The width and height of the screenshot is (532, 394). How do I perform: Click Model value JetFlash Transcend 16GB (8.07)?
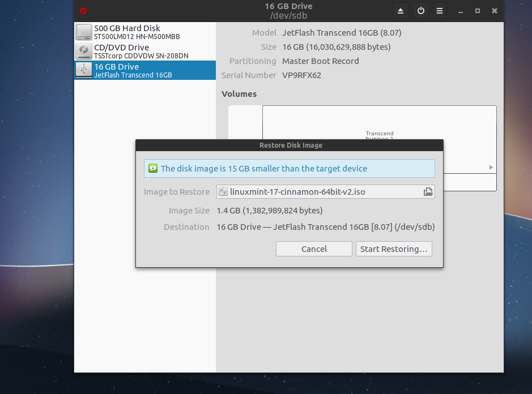[x=342, y=33]
